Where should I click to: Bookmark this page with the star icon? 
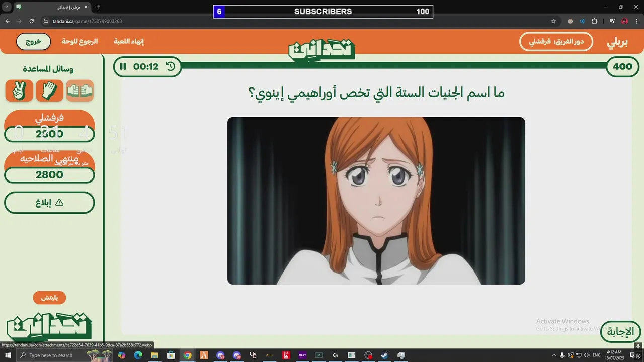553,21
